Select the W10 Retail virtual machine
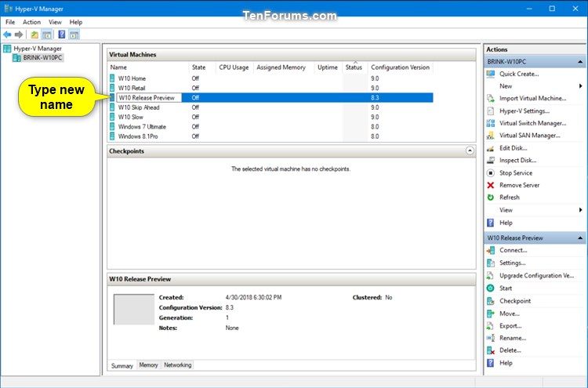Viewport: 588px width, 388px height. tap(132, 88)
